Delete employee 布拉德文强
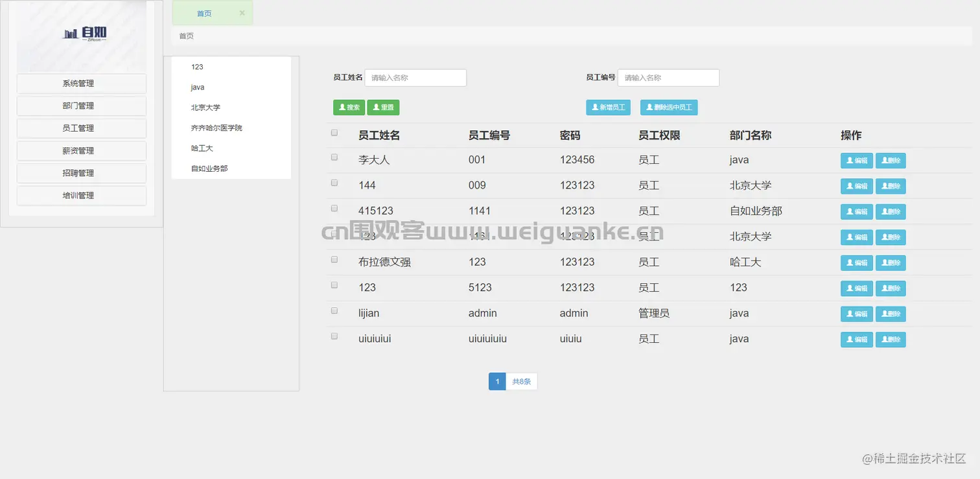Image resolution: width=980 pixels, height=479 pixels. coord(891,263)
